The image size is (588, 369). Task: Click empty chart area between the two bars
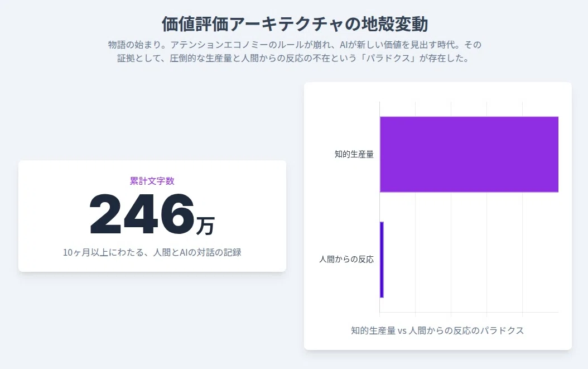469,207
